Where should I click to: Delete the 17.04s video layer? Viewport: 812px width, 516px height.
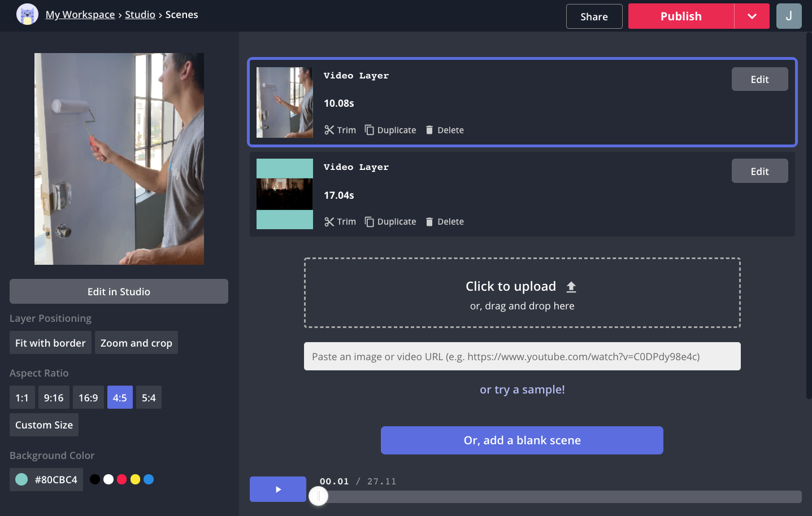click(x=444, y=222)
